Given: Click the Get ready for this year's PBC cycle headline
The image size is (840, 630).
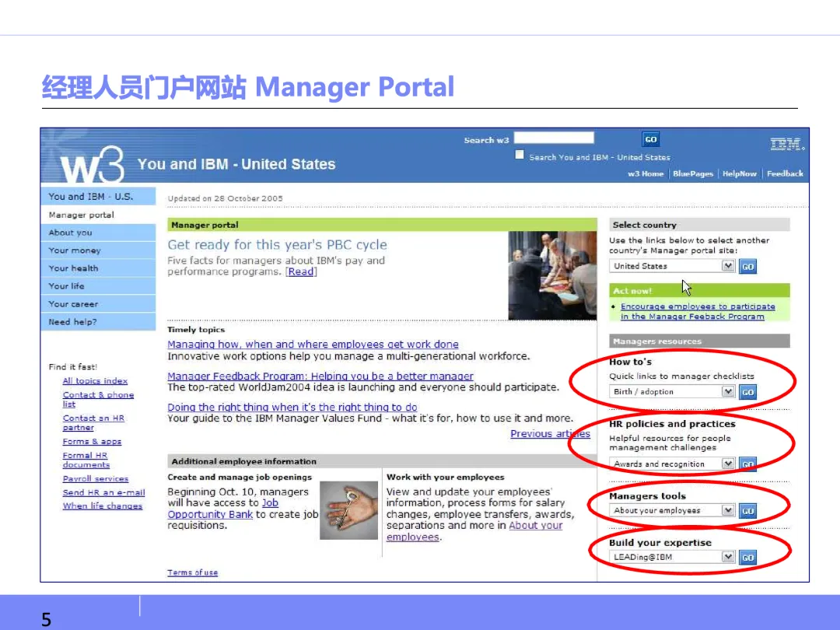Looking at the screenshot, I should [277, 245].
